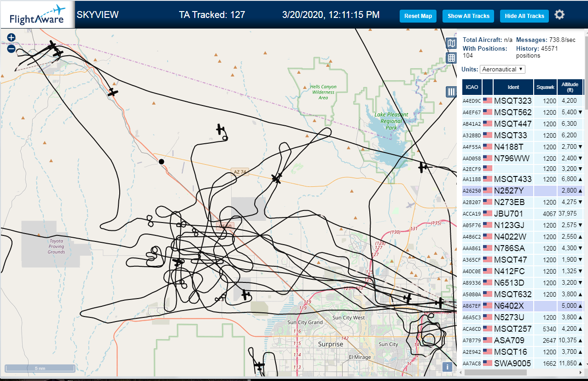Open the map layer selector icon
Viewport: 588px width, 381px height.
451,43
